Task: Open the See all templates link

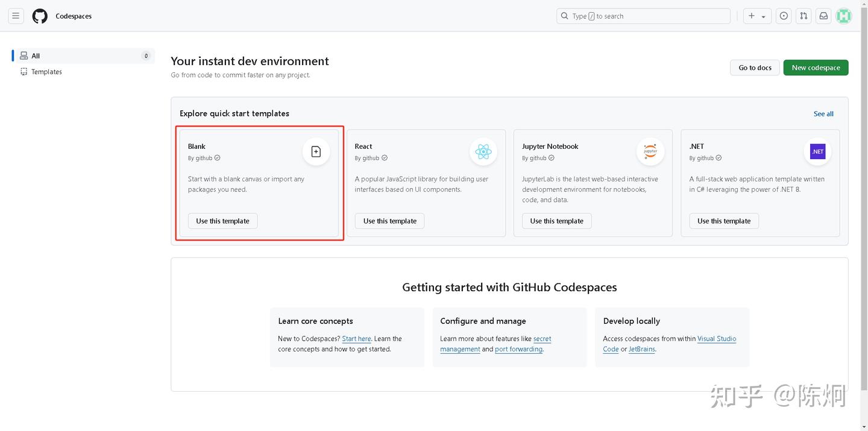Action: (823, 114)
